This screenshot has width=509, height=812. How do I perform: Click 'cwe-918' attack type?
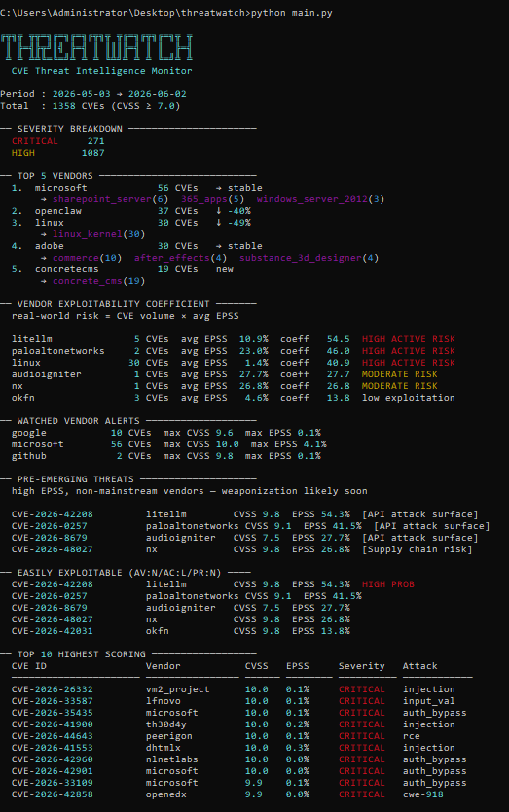coord(423,794)
